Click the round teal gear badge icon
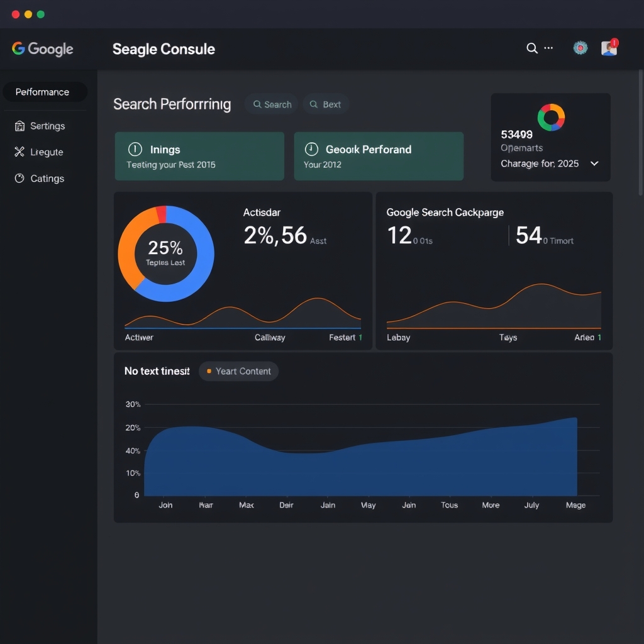Screen dimensions: 644x644 pos(580,48)
